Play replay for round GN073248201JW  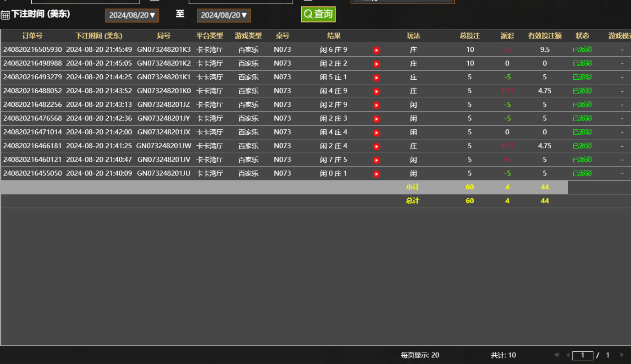pos(376,146)
